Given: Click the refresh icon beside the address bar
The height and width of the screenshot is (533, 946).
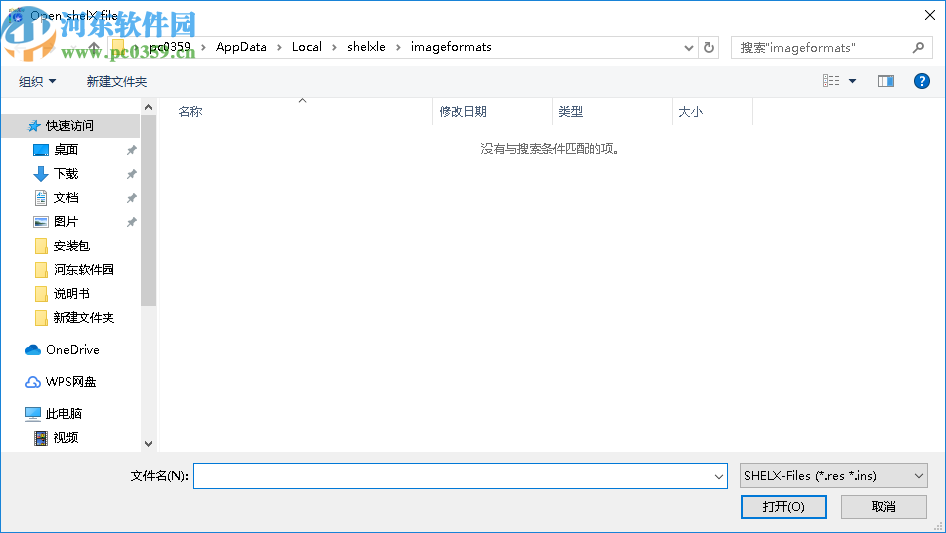Looking at the screenshot, I should point(709,47).
